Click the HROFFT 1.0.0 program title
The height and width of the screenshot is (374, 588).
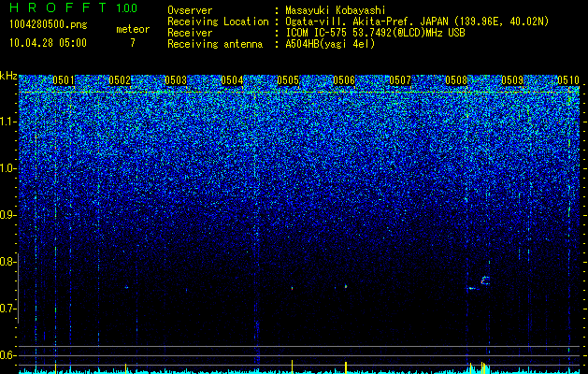click(x=73, y=7)
